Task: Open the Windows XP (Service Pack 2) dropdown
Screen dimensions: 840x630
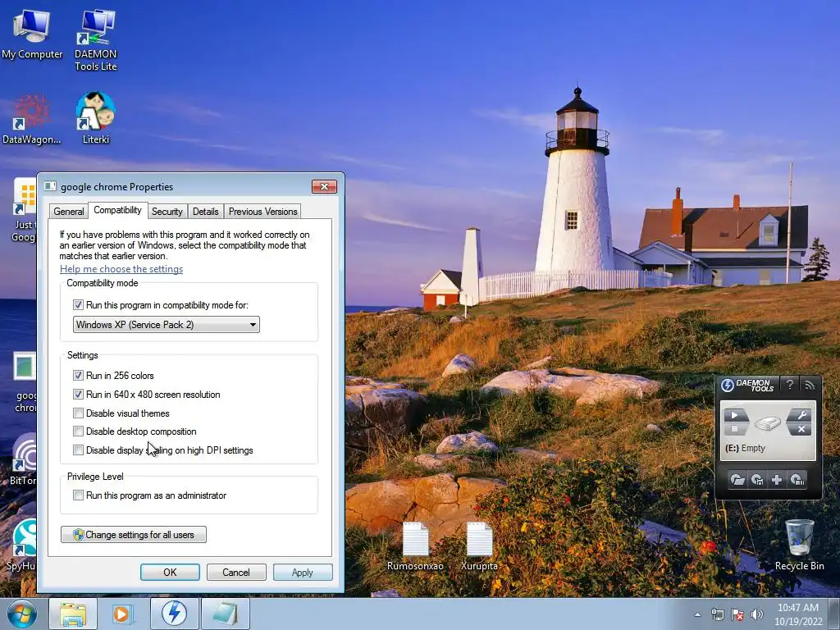Action: pos(166,325)
